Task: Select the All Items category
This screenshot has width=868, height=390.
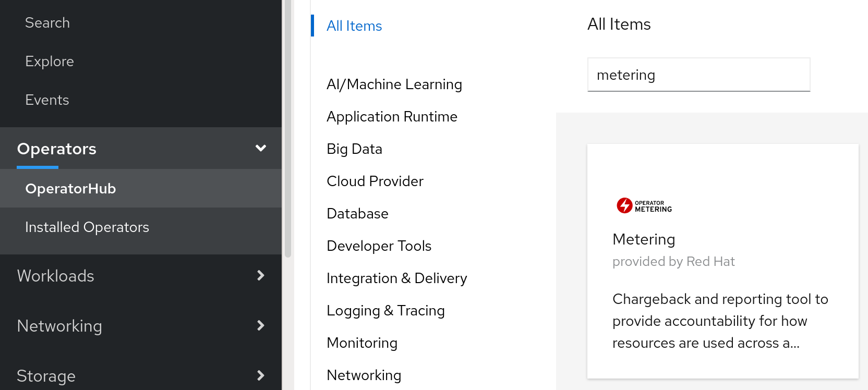Action: [354, 26]
